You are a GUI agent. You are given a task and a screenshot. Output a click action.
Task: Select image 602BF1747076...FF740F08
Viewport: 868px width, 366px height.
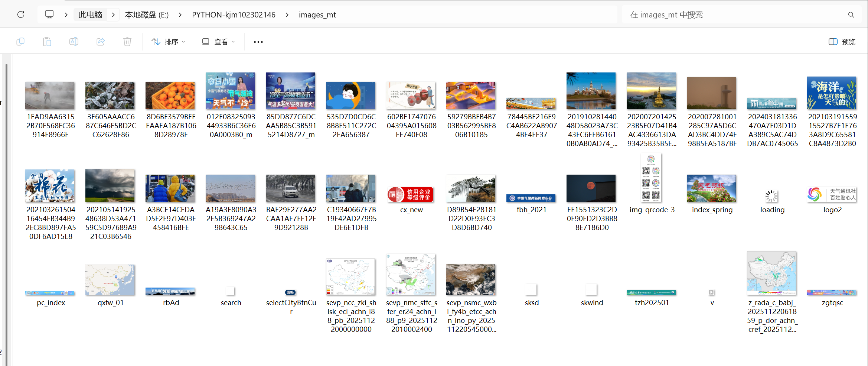tap(411, 95)
